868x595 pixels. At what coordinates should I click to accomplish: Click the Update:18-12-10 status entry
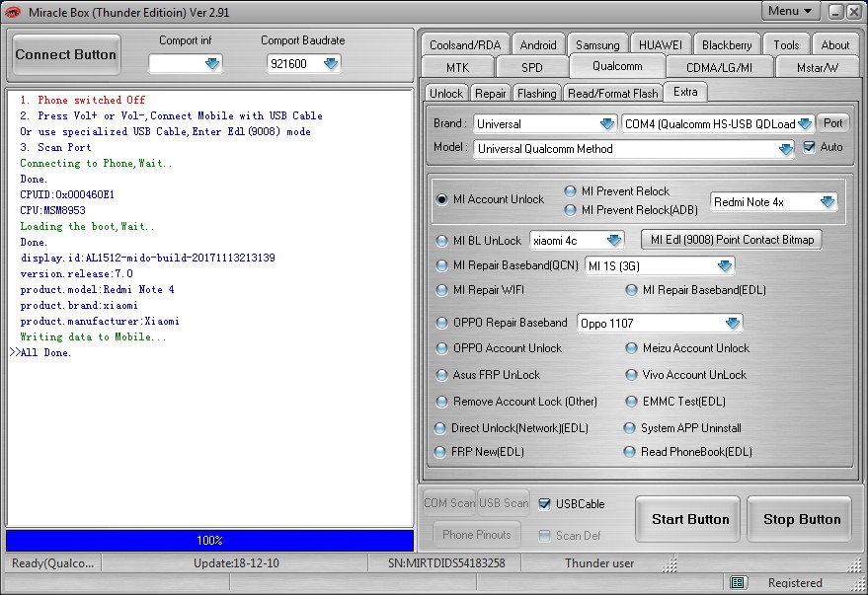coord(236,562)
